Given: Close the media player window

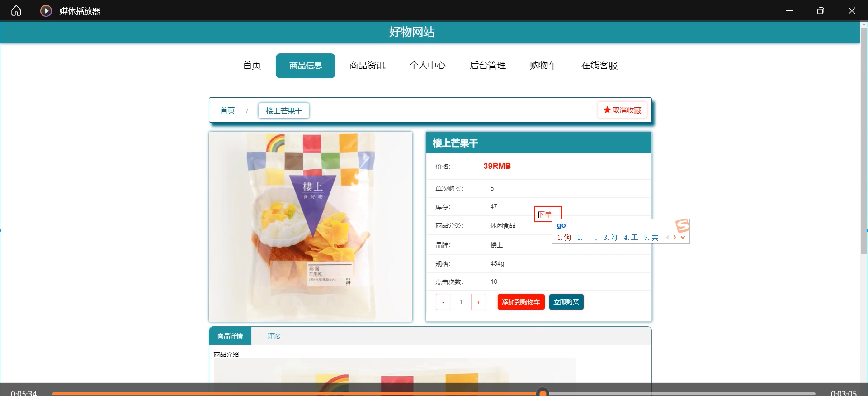Looking at the screenshot, I should pyautogui.click(x=852, y=10).
